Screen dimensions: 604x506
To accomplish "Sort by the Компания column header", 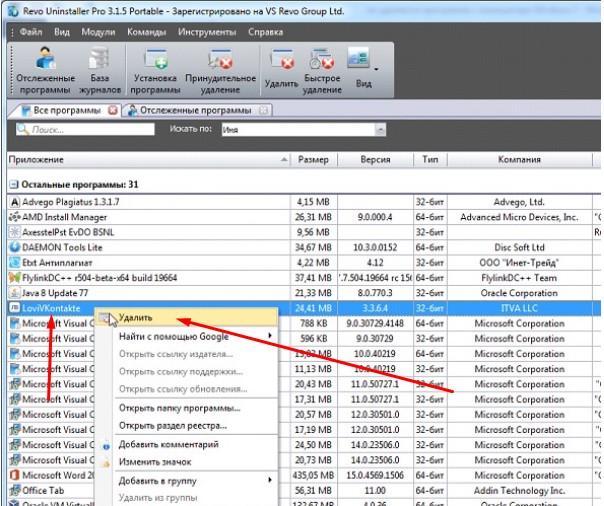I will coord(519,159).
